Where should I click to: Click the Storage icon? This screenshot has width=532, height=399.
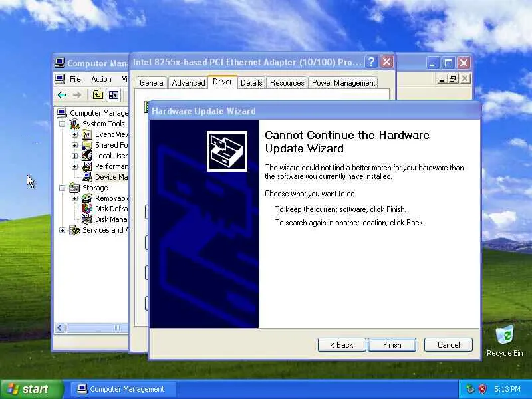[x=74, y=188]
